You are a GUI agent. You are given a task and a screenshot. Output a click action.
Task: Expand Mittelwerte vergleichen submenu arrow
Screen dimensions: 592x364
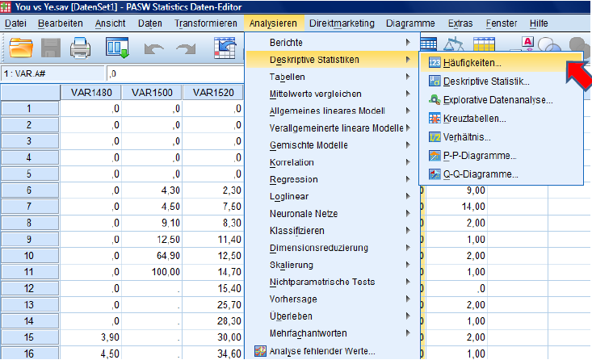coord(408,94)
